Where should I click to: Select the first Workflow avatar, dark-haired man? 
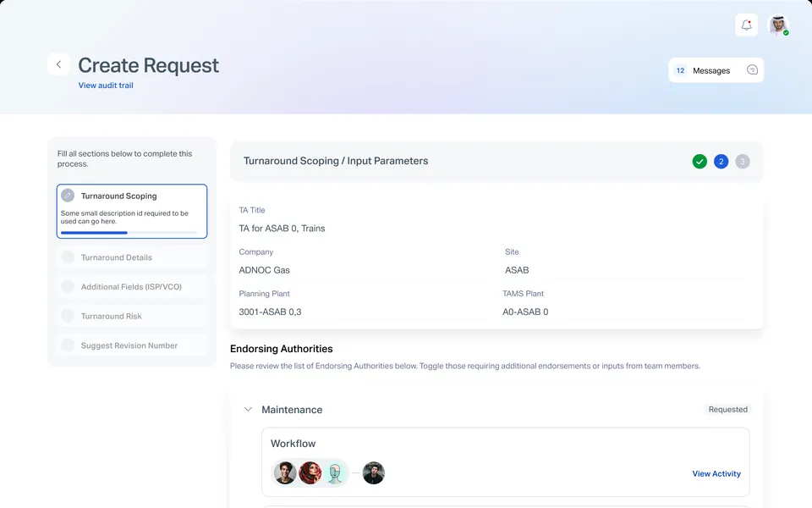point(285,472)
